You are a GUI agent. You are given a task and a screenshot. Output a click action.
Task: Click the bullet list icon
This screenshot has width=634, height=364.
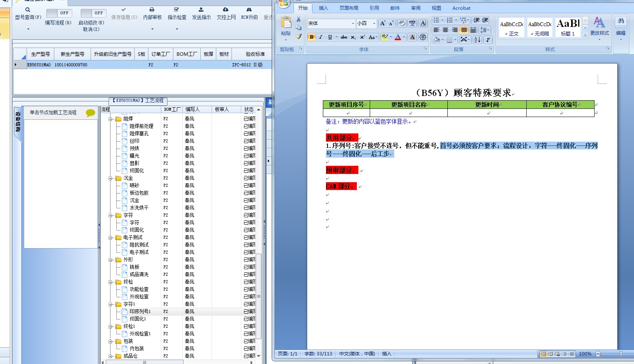[436, 20]
